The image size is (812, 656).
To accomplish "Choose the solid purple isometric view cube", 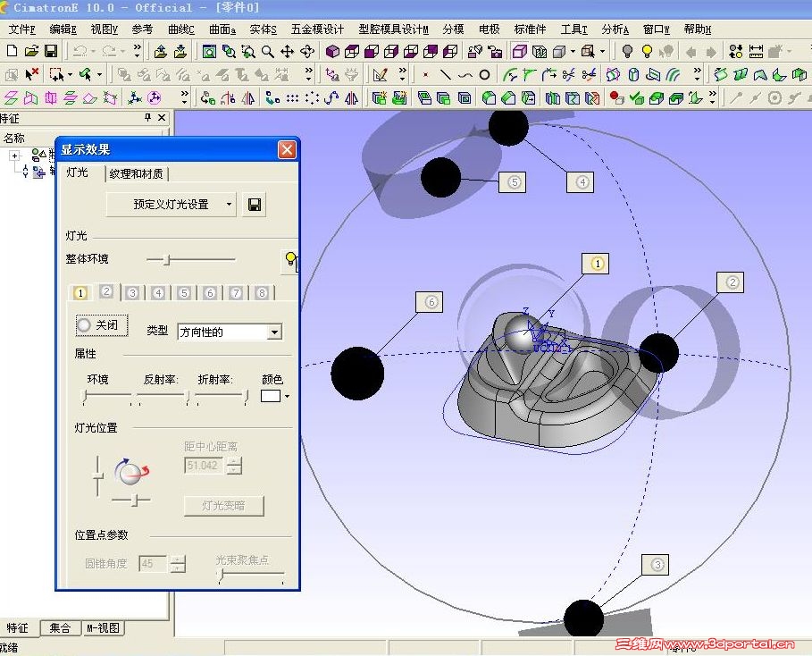I will pos(332,51).
